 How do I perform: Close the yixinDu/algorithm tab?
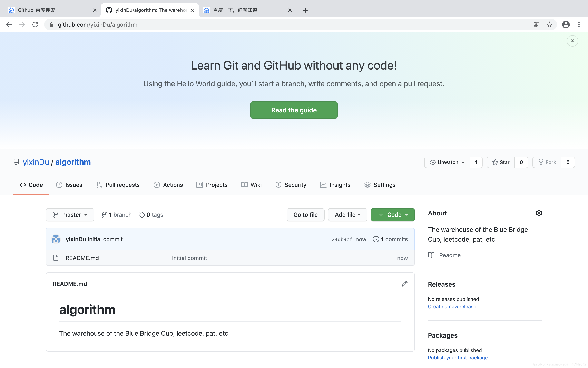tap(192, 10)
